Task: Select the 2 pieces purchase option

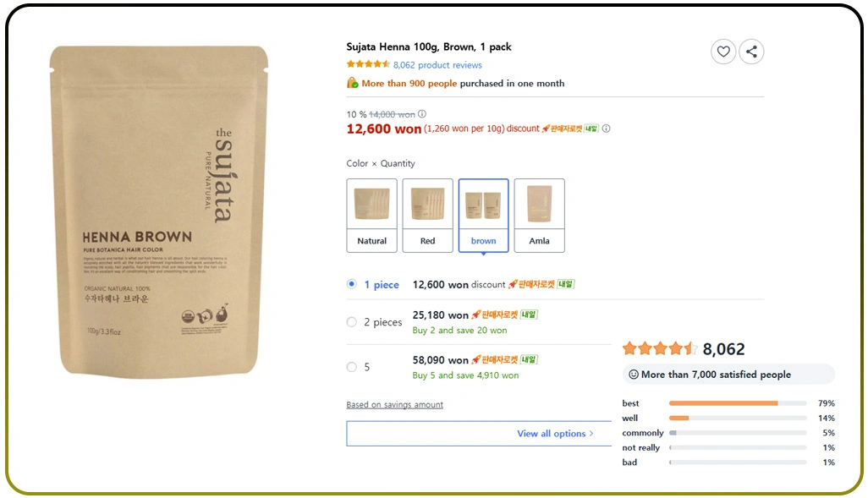Action: pyautogui.click(x=351, y=321)
